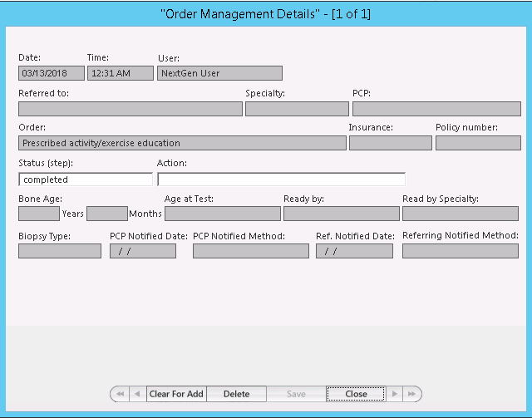Click the 'Referred to:' label
532x418 pixels.
pos(44,93)
